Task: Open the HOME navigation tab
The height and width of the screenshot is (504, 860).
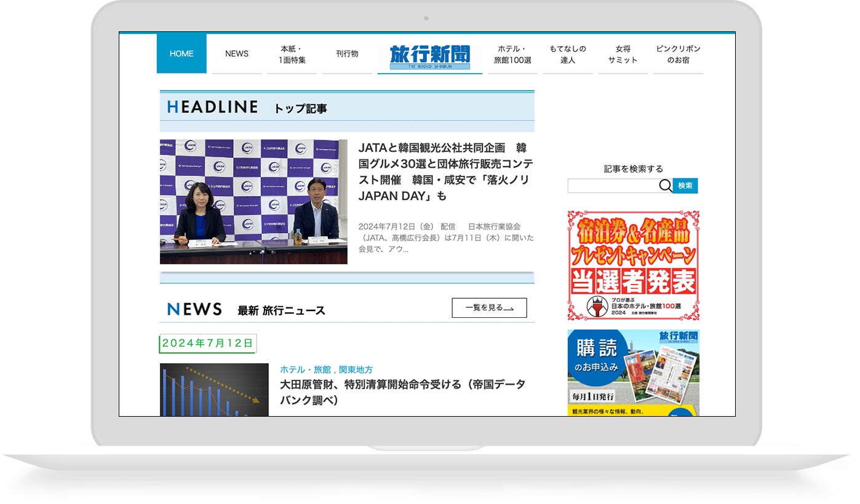Action: click(x=181, y=53)
